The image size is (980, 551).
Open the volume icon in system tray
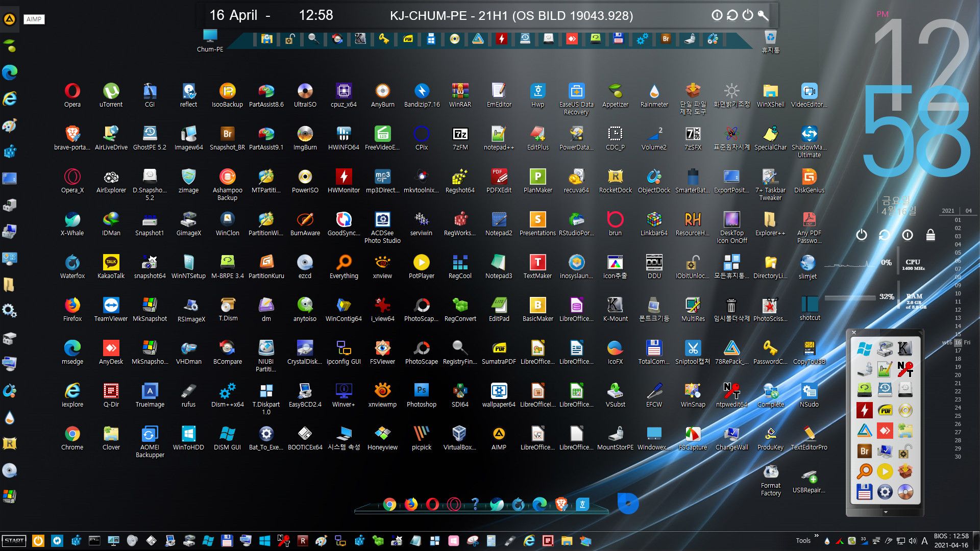pyautogui.click(x=912, y=541)
